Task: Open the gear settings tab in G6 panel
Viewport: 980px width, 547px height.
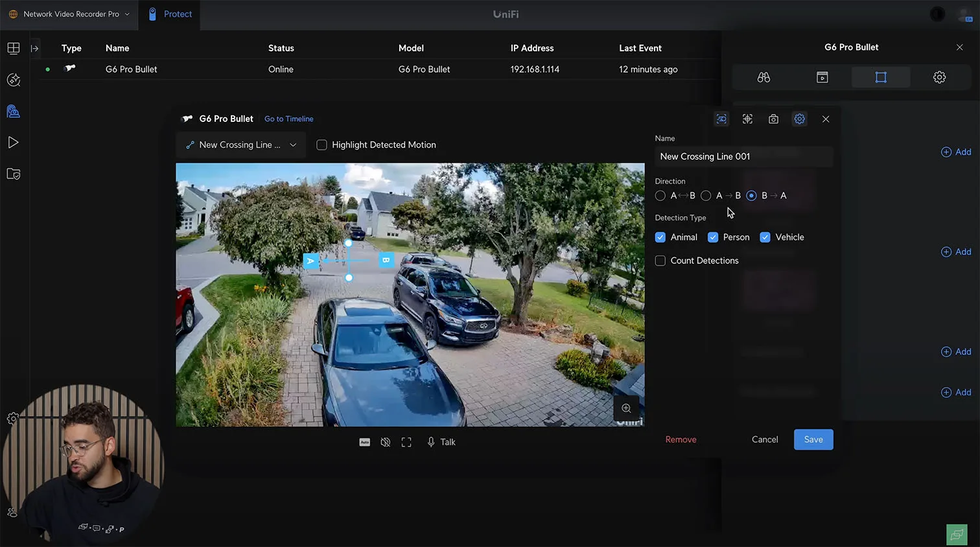Action: [x=939, y=77]
